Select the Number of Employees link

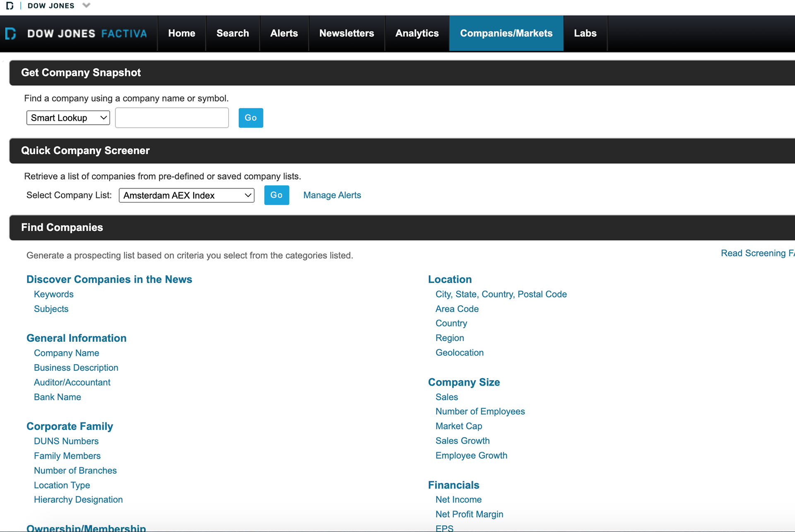pyautogui.click(x=480, y=412)
